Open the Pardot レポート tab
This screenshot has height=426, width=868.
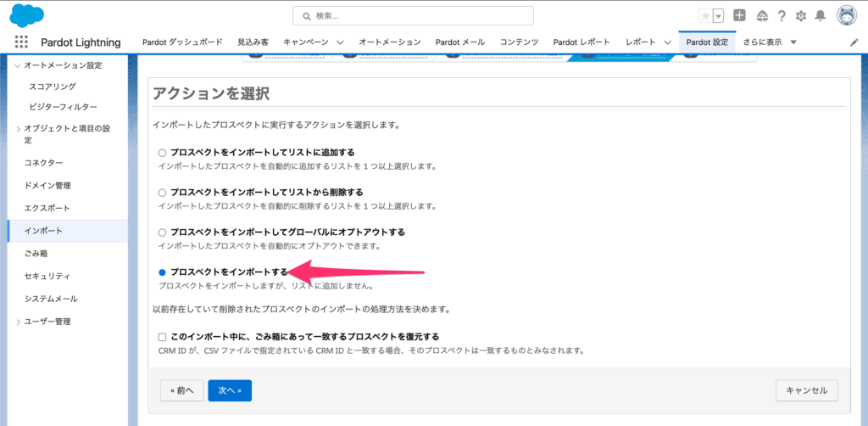[581, 42]
